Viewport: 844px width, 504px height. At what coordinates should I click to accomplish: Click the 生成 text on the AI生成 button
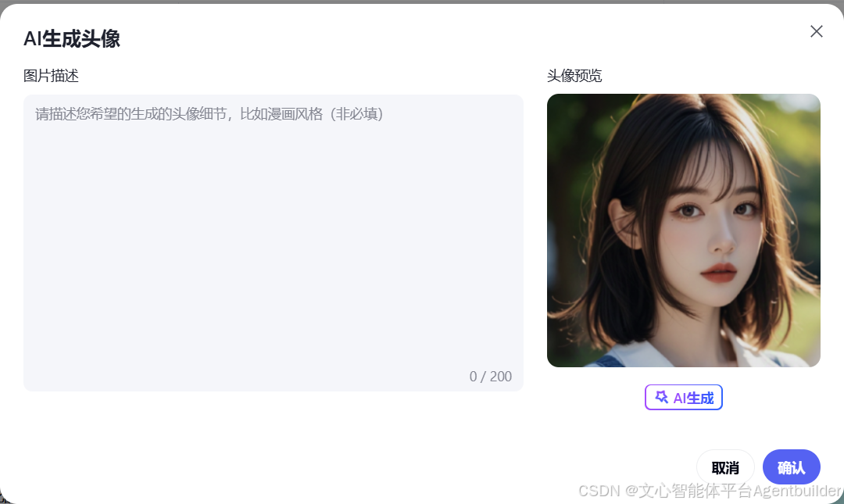click(701, 398)
